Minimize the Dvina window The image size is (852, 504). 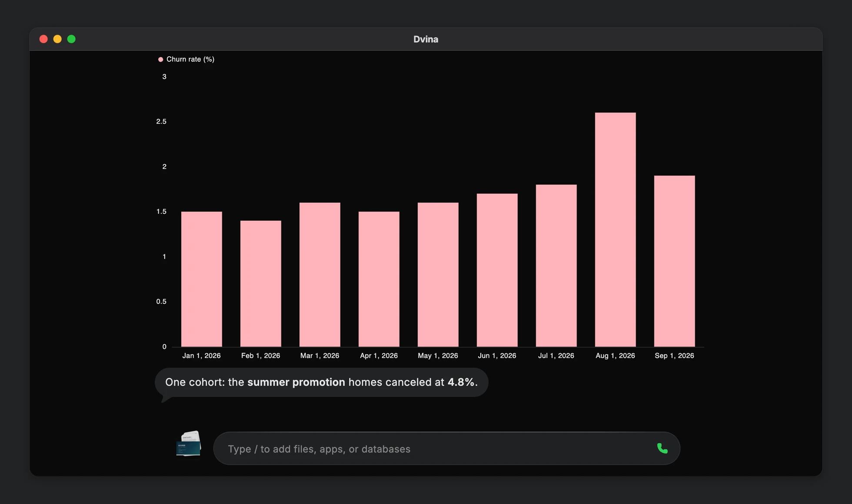coord(57,39)
